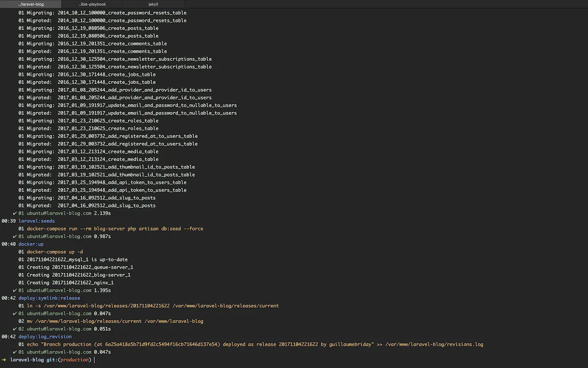Click the prompt arrow before laravel-blog git
588x368 pixels.
4,360
